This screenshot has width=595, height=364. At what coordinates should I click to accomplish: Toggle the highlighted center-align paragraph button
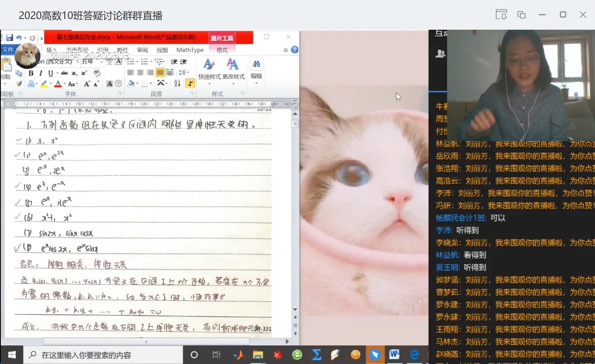[x=160, y=73]
